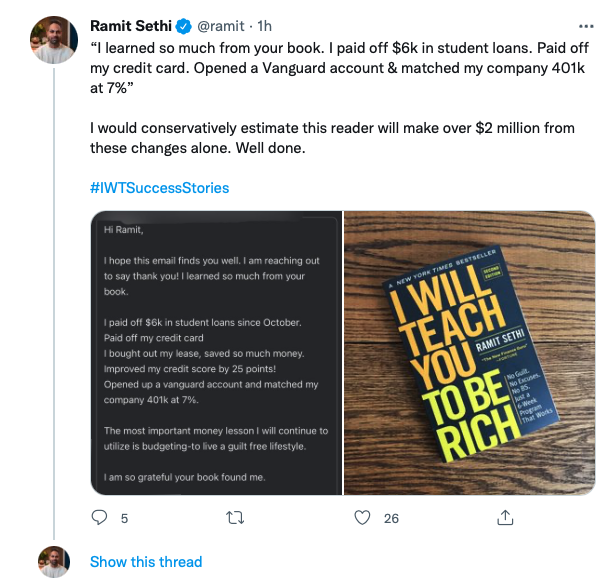Like the tweet with the heart icon
The image size is (606, 587).
364,517
